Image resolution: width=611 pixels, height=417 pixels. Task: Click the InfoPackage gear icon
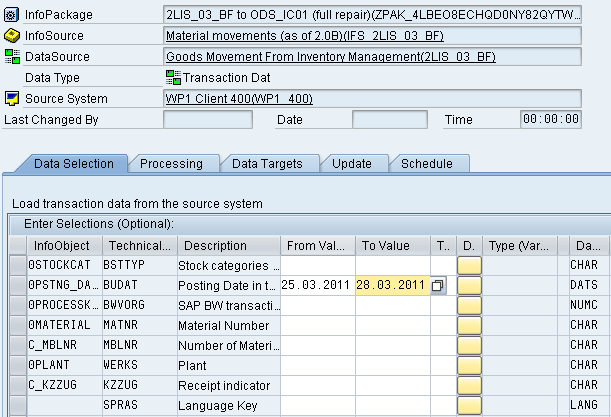(x=11, y=15)
